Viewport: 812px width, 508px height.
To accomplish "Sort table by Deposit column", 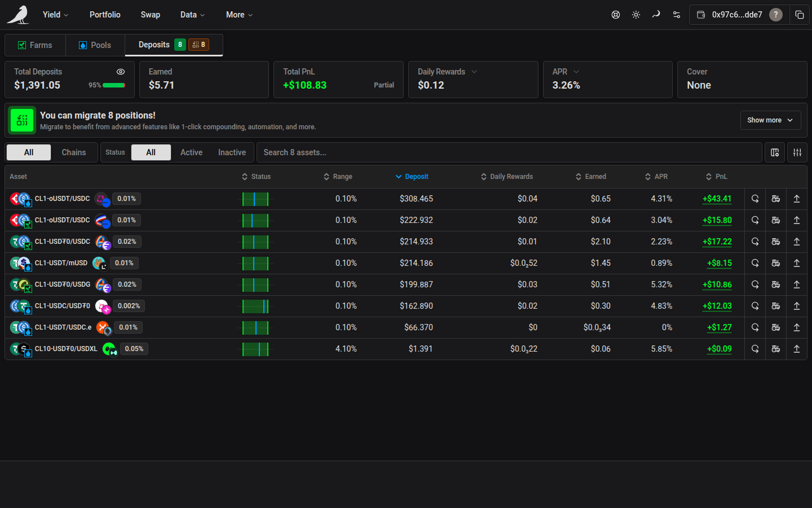I will pos(412,177).
